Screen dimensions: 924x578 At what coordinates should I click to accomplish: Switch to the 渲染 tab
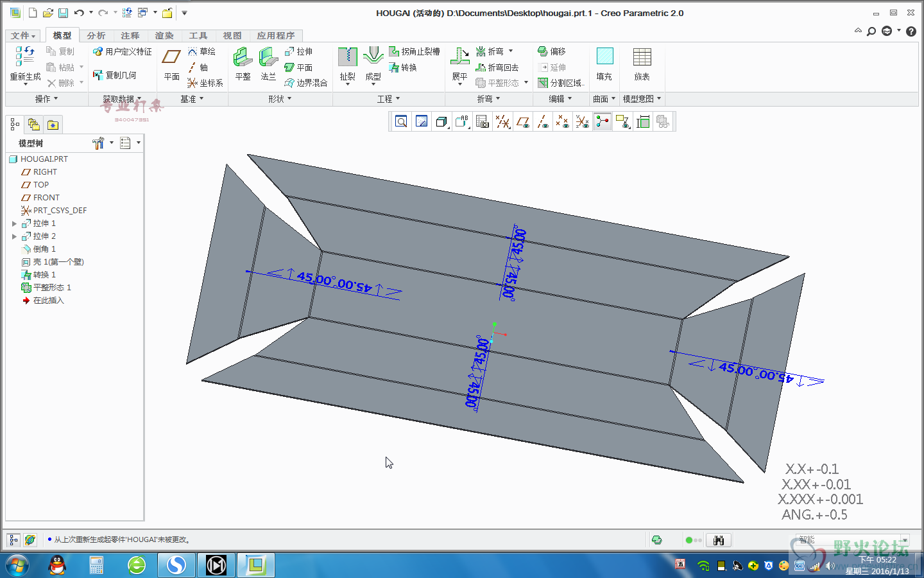(x=164, y=35)
